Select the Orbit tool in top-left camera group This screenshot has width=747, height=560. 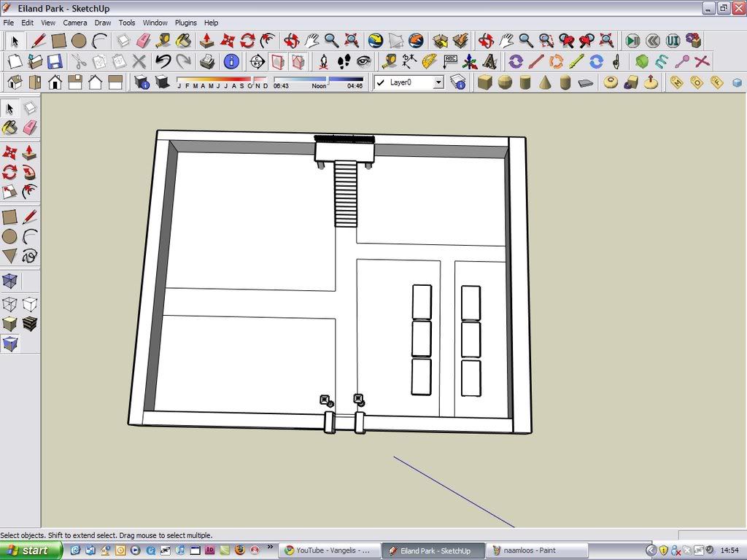[292, 41]
